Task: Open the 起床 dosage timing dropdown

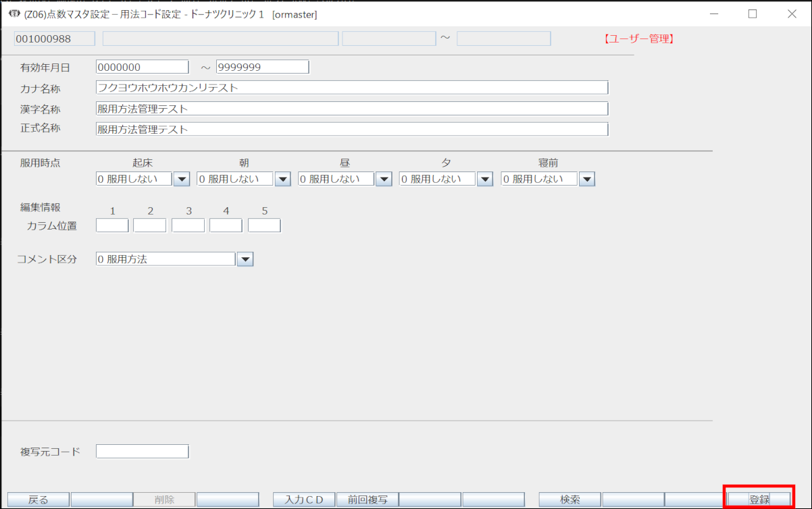Action: click(182, 180)
